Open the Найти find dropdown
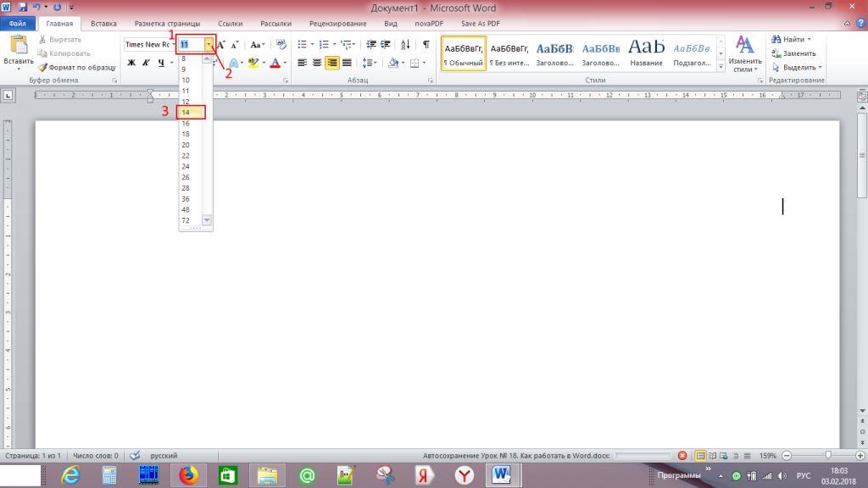Screen dimensions: 868x488 [792, 39]
